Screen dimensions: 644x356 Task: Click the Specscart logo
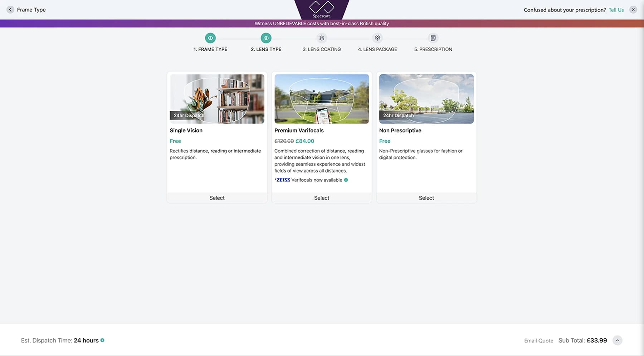click(x=321, y=9)
